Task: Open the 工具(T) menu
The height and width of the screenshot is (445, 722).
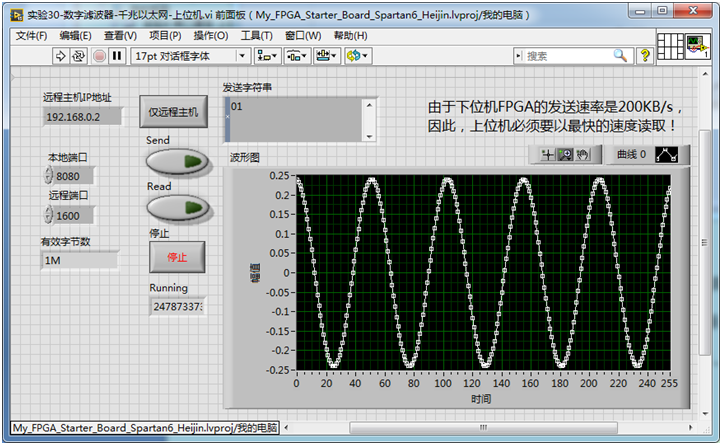Action: [x=256, y=36]
